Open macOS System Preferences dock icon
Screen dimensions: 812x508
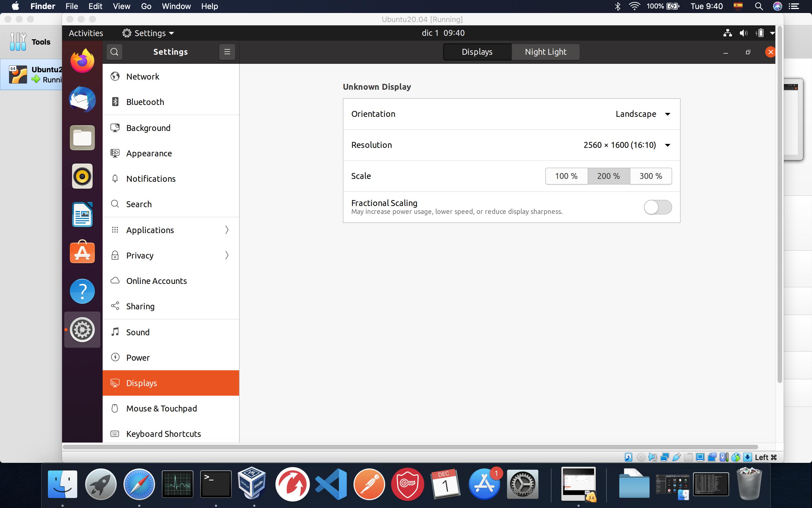coord(522,484)
